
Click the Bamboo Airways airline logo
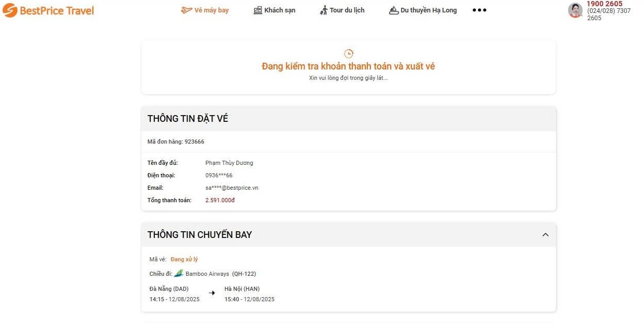coord(179,273)
